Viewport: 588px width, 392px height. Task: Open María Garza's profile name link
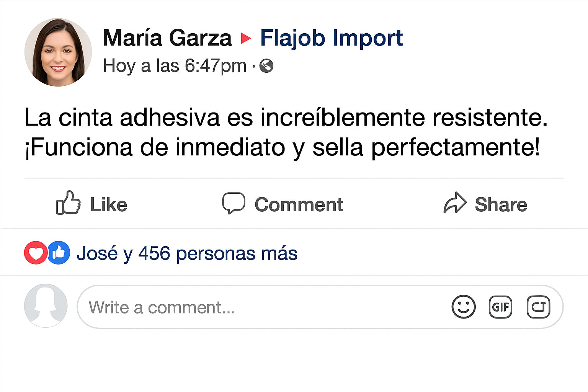(167, 38)
